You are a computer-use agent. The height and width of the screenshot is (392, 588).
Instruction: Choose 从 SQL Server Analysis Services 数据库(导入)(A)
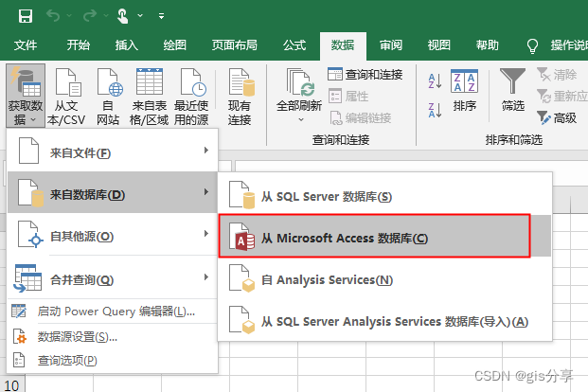pos(384,320)
